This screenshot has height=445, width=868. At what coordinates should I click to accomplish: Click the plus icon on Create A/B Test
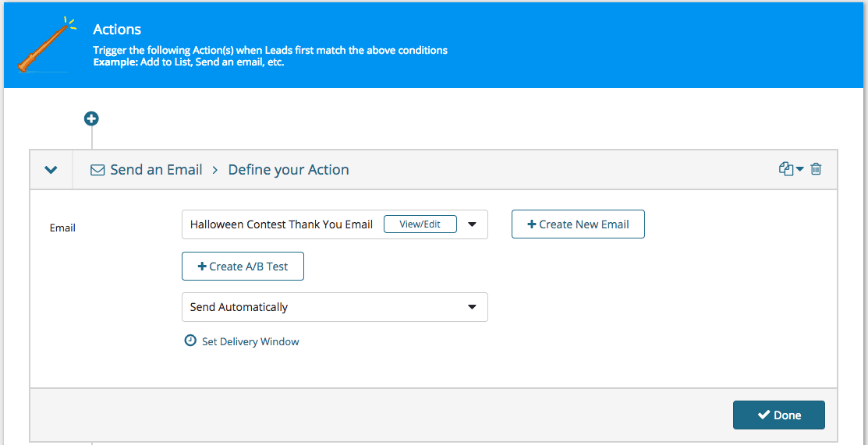pyautogui.click(x=202, y=267)
